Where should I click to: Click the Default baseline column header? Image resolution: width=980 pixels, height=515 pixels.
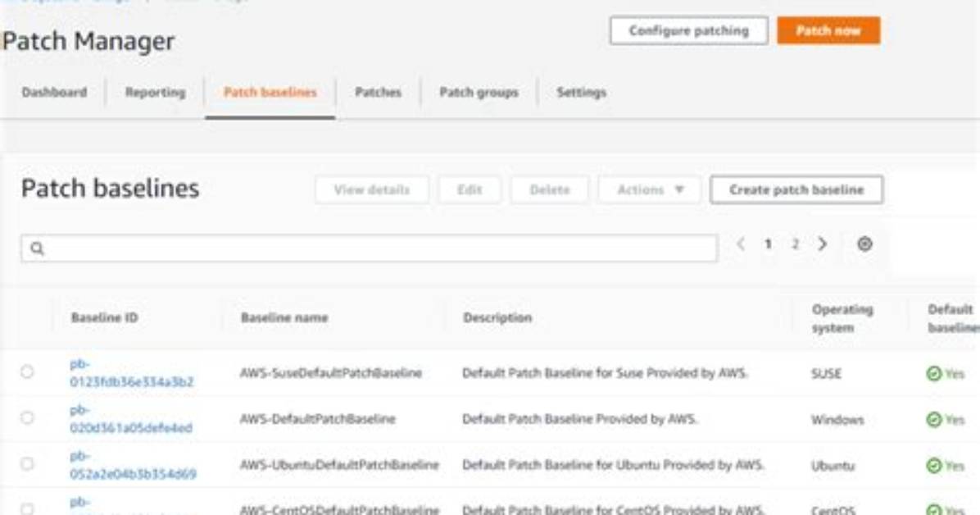[953, 318]
